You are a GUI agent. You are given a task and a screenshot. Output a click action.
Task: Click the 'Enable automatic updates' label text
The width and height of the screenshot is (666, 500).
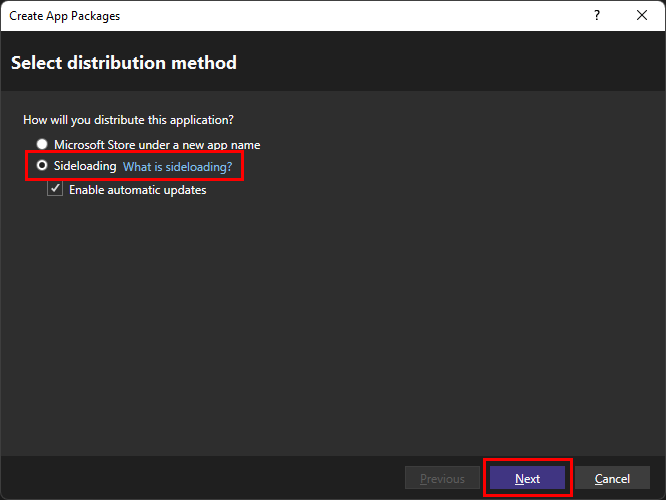tap(137, 190)
